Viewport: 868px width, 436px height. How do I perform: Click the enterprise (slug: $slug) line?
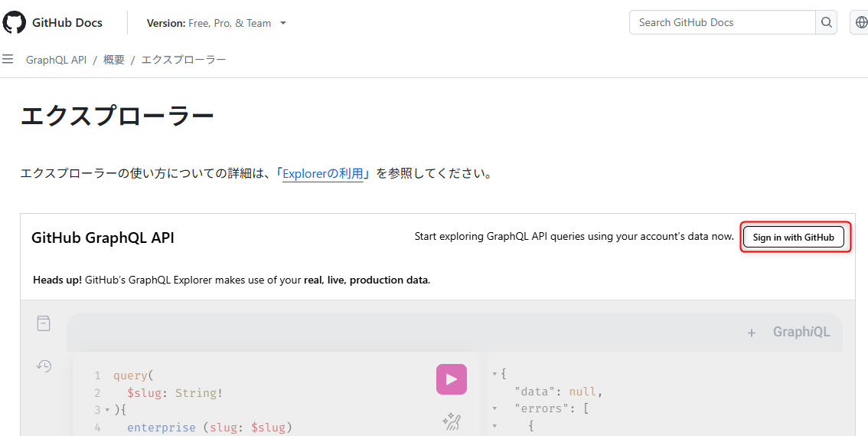pyautogui.click(x=209, y=428)
